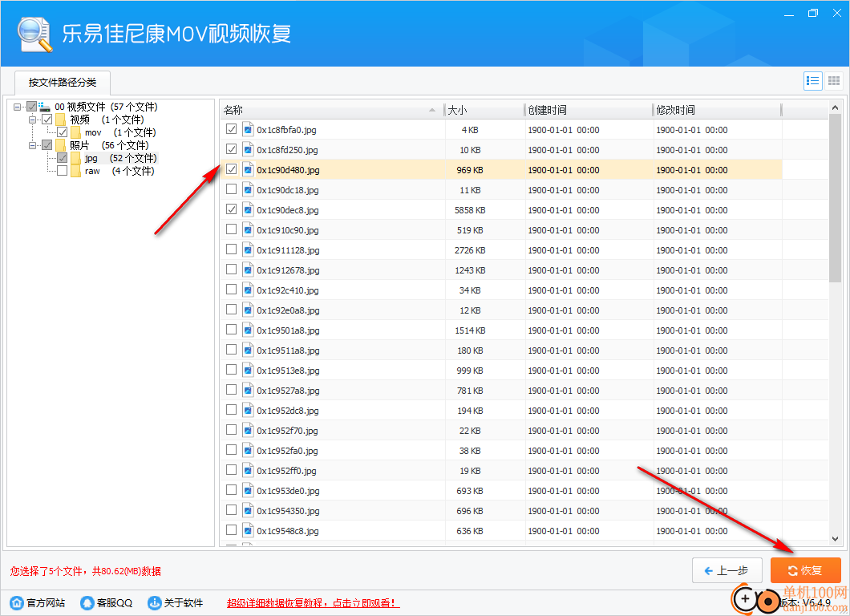The image size is (850, 616).
Task: Click the jpg folder icon in tree
Action: pyautogui.click(x=76, y=158)
